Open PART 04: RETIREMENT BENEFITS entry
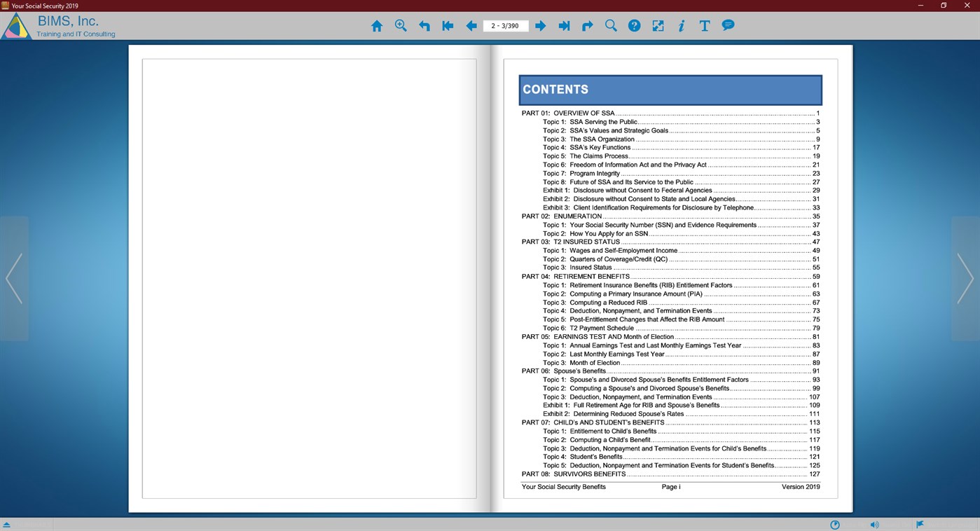 [670, 276]
